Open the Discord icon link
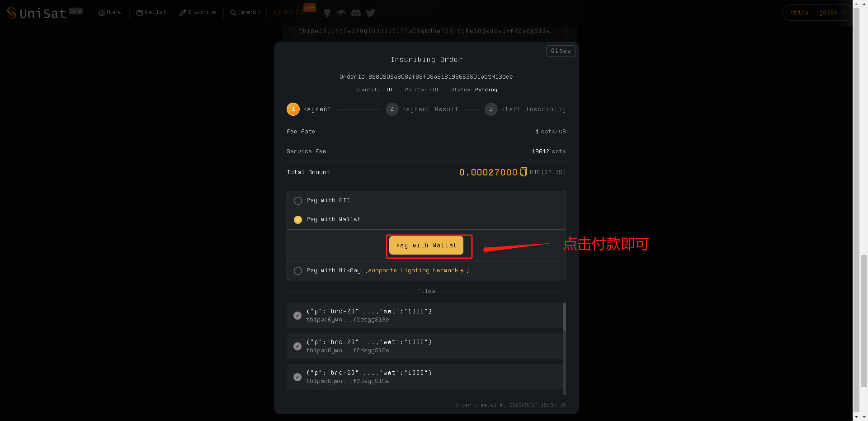Screen dimensions: 868x421 [x=356, y=13]
